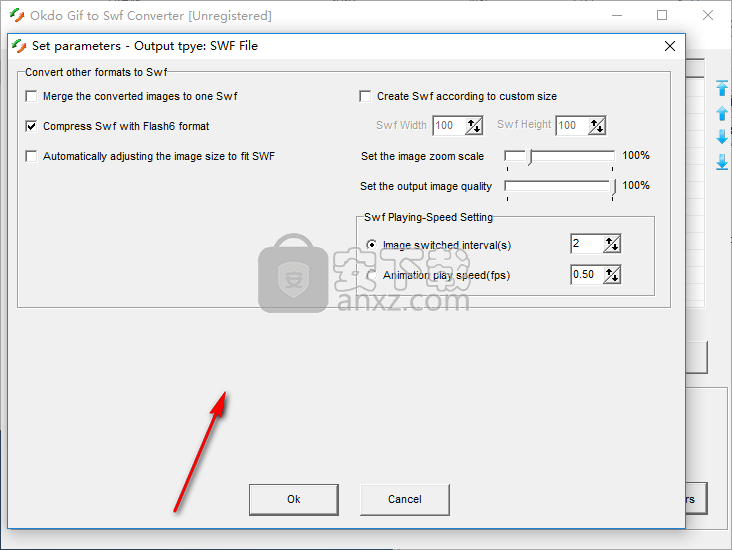732x550 pixels.
Task: Minimize the Okdo converter main window
Action: click(x=617, y=15)
